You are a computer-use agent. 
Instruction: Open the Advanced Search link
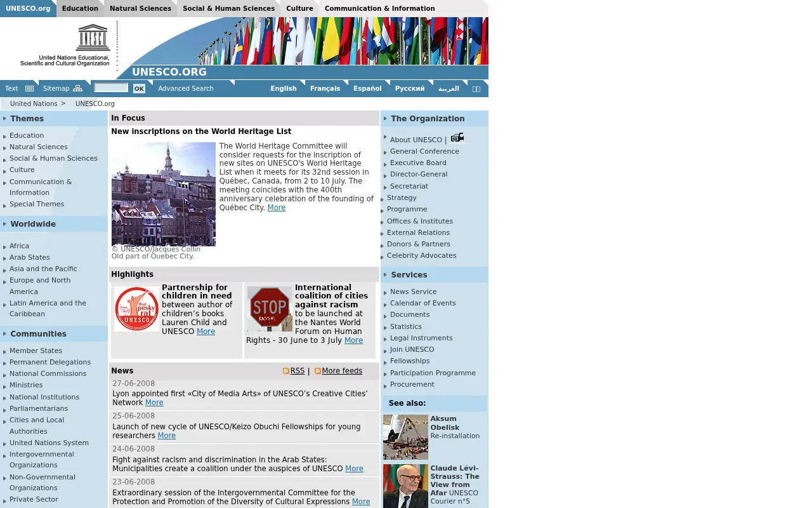(186, 88)
